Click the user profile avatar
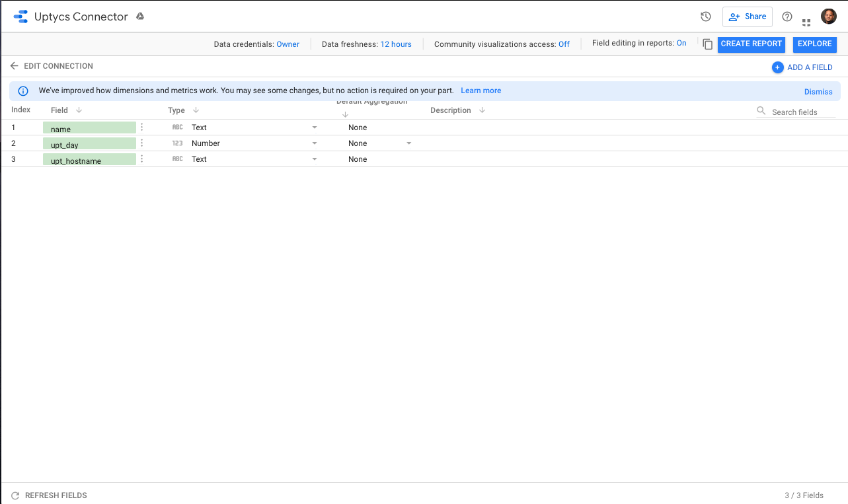Viewport: 848px width, 504px height. (828, 17)
